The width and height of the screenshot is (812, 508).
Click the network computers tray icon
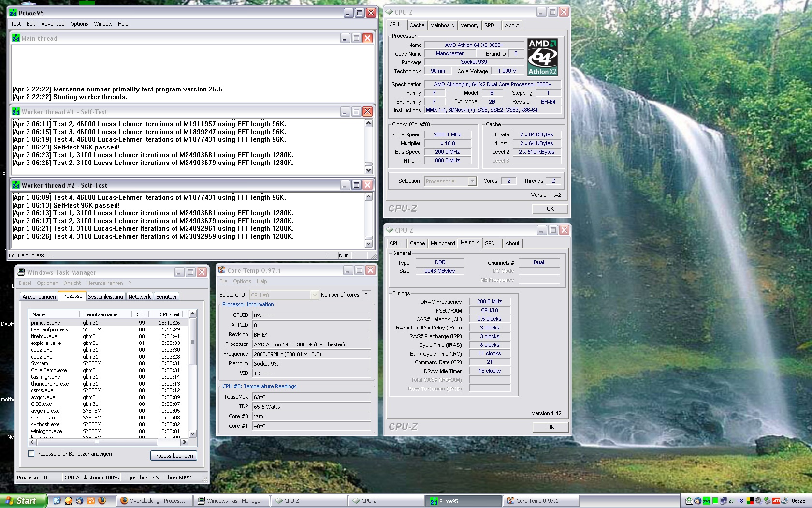724,501
